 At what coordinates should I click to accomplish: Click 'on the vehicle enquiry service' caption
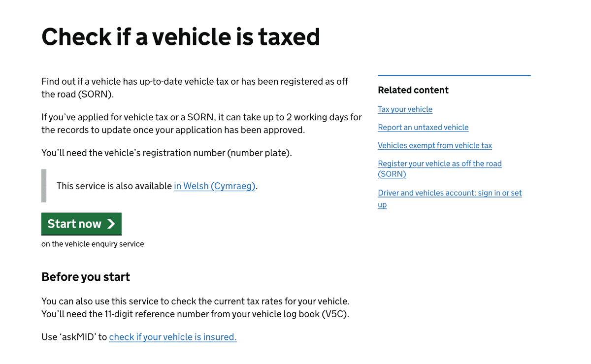93,244
